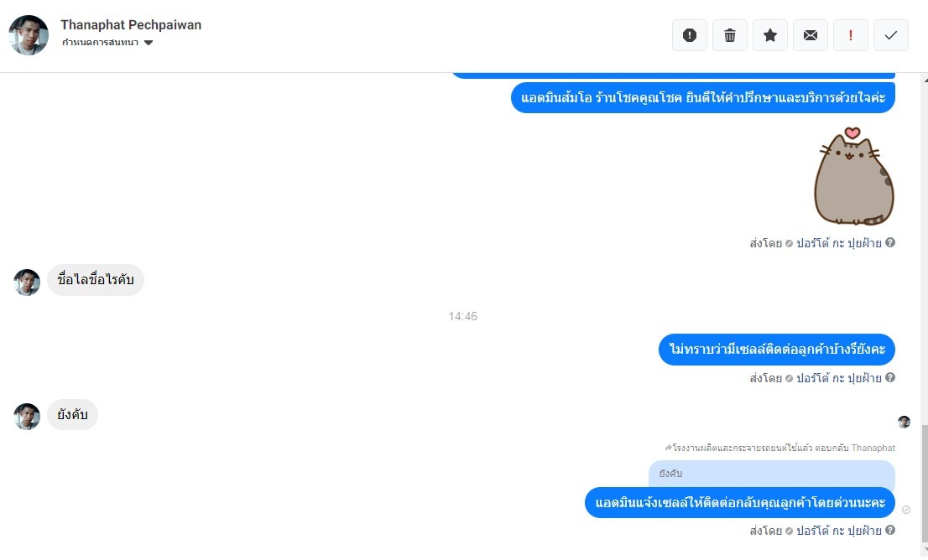Click help icon under เซลล์ติดต่อ message

890,377
